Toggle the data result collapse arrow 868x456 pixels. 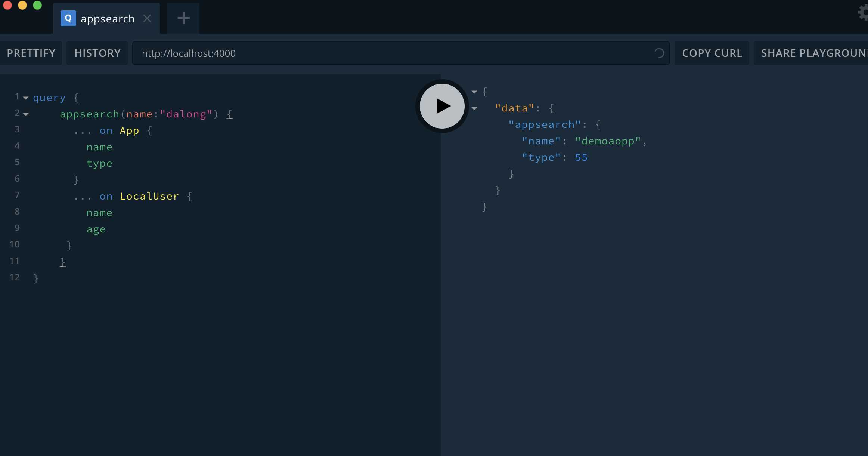click(x=474, y=108)
